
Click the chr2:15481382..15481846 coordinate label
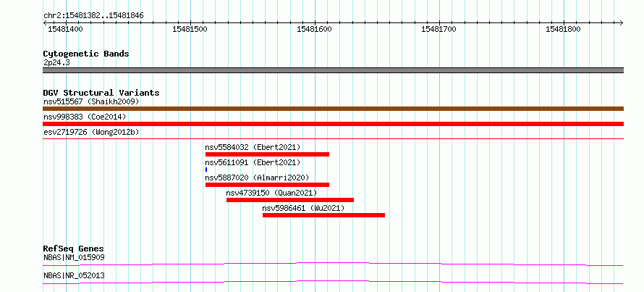click(x=93, y=16)
